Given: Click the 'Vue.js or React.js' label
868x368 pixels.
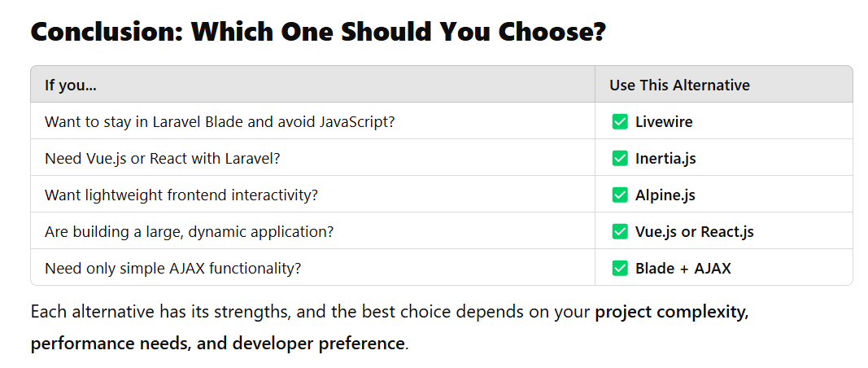Looking at the screenshot, I should click(694, 232).
